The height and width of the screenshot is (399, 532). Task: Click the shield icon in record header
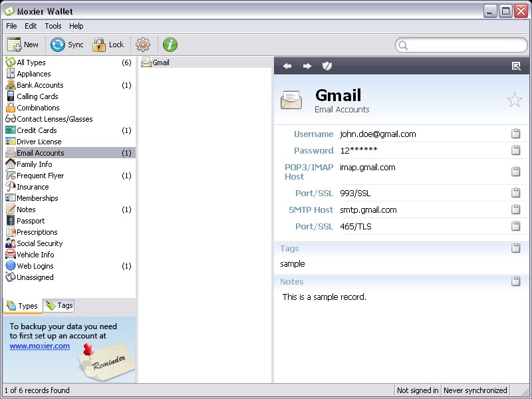pyautogui.click(x=327, y=66)
